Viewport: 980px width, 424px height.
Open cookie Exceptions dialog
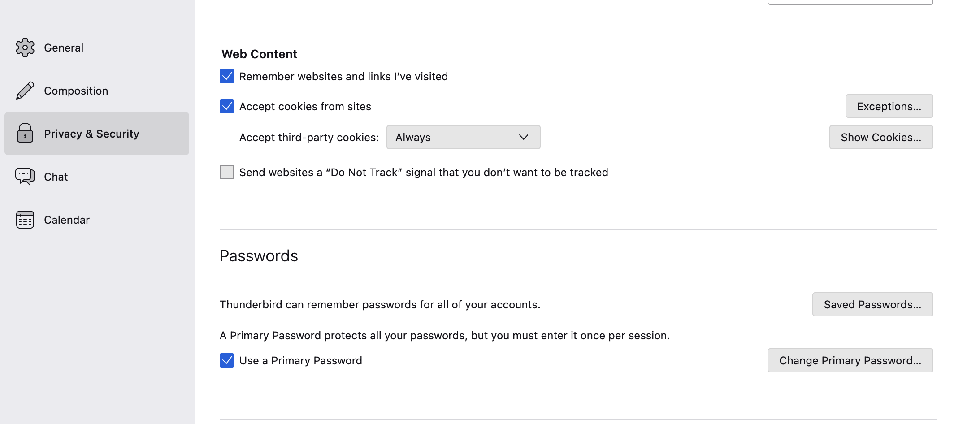pos(889,106)
